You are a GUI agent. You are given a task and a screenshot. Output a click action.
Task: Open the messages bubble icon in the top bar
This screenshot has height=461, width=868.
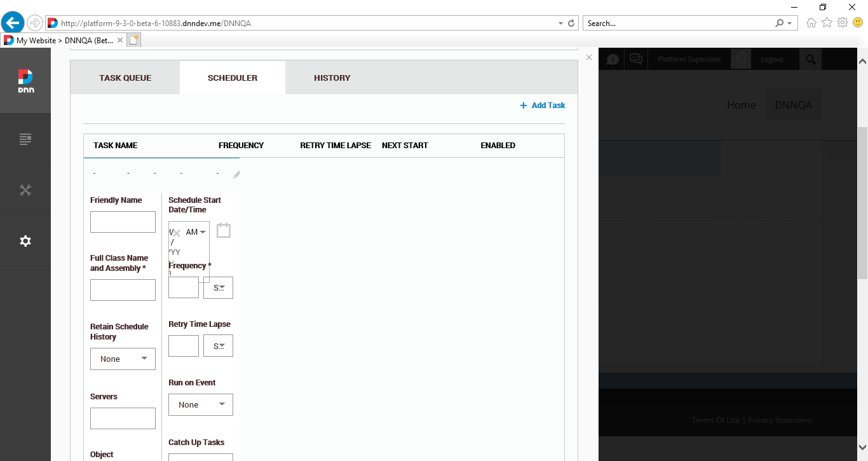tap(635, 58)
